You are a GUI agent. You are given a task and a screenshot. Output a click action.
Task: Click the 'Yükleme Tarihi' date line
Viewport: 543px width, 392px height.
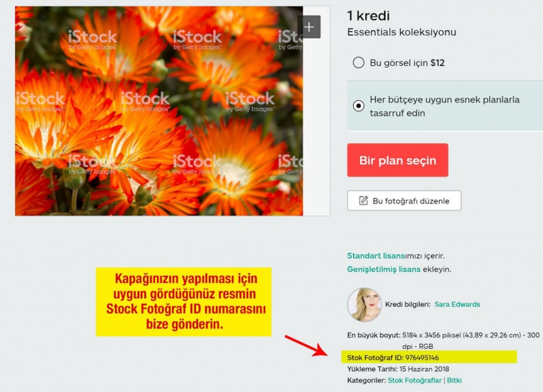398,369
